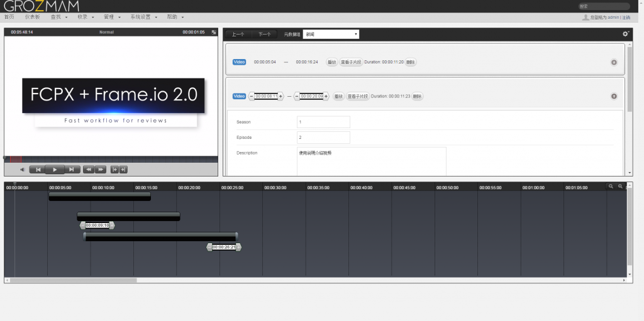Screen dimensions: 644x321
Task: Skip to the next clip in player
Action: (72, 170)
